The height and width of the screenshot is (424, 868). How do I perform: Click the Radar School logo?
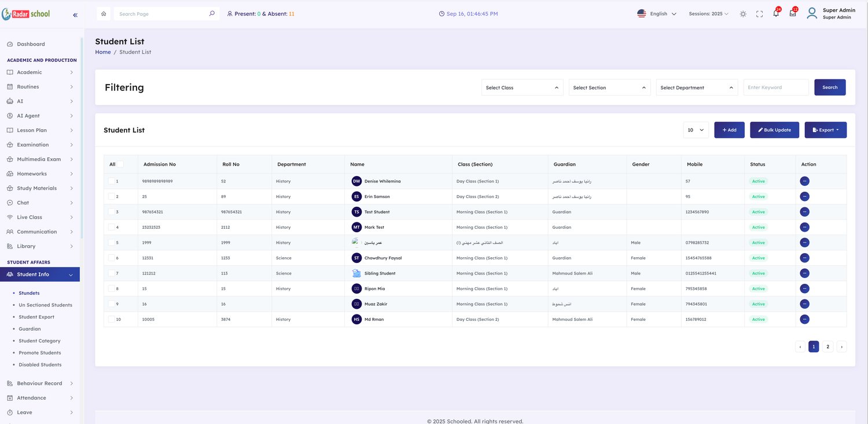pyautogui.click(x=26, y=13)
